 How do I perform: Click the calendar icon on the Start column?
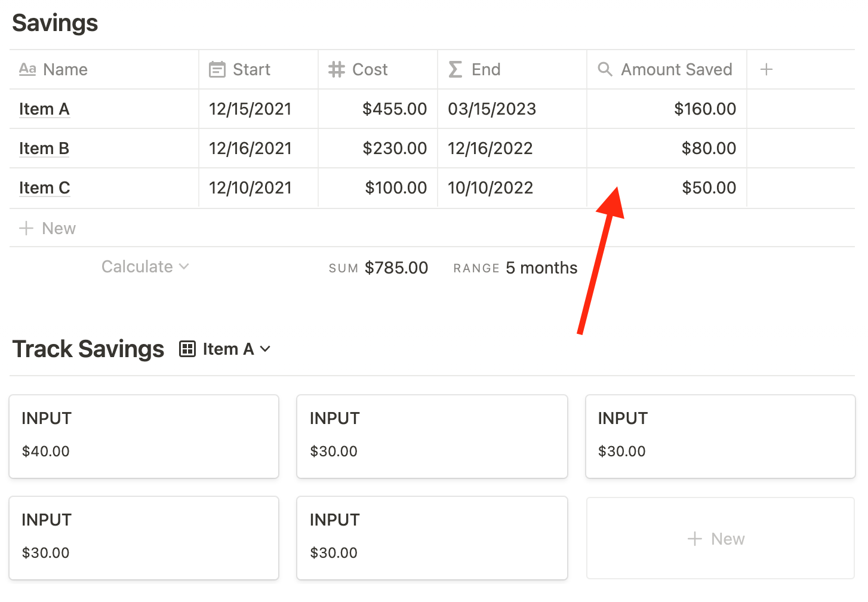pyautogui.click(x=217, y=69)
